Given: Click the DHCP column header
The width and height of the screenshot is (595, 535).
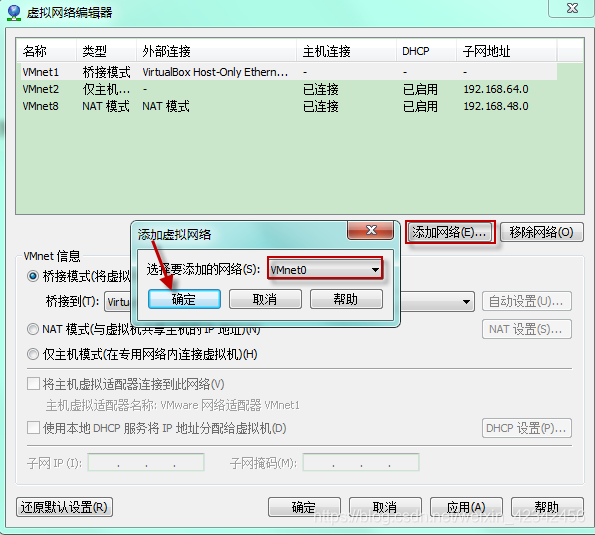Looking at the screenshot, I should point(426,51).
